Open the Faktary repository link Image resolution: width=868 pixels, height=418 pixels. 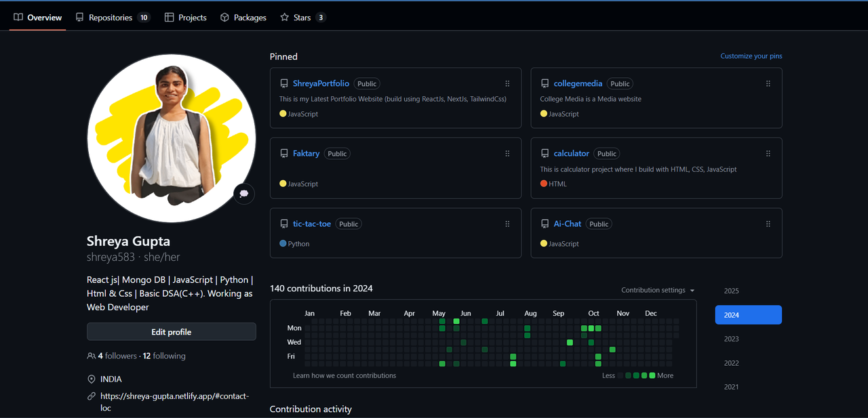coord(306,154)
